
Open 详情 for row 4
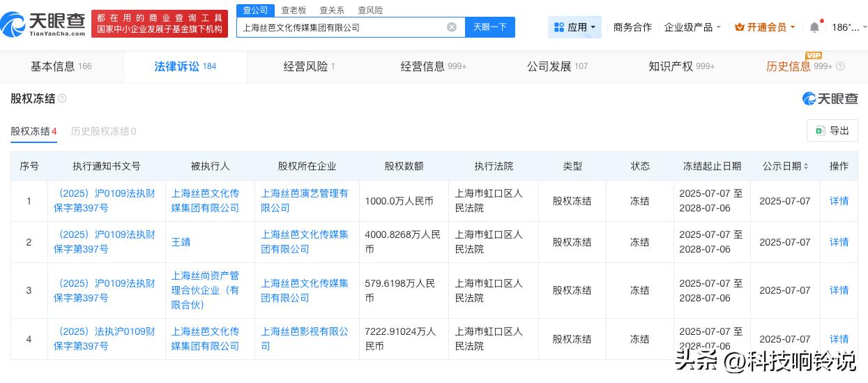(x=839, y=339)
